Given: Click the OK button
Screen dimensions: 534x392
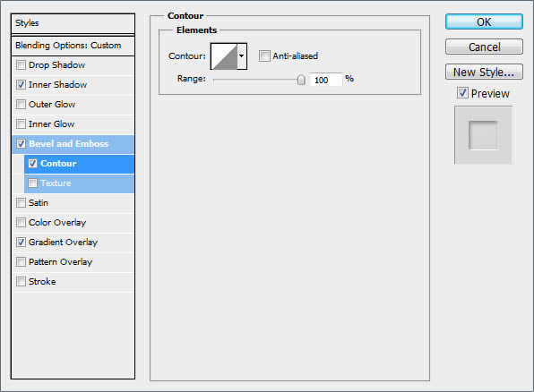Looking at the screenshot, I should (484, 22).
